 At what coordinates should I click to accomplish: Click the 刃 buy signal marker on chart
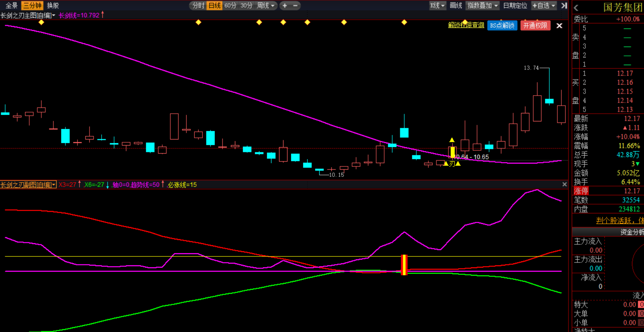pos(452,164)
